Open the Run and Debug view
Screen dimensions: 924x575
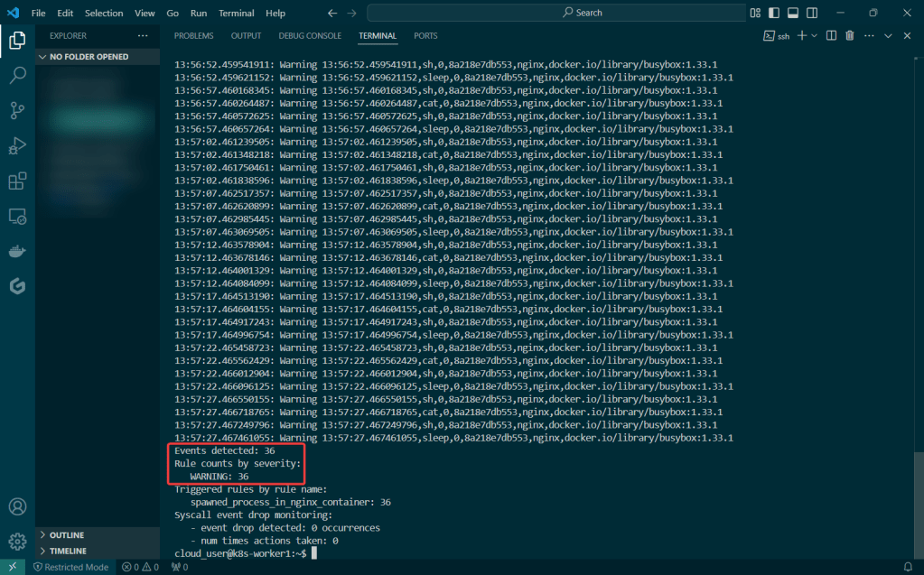[17, 146]
